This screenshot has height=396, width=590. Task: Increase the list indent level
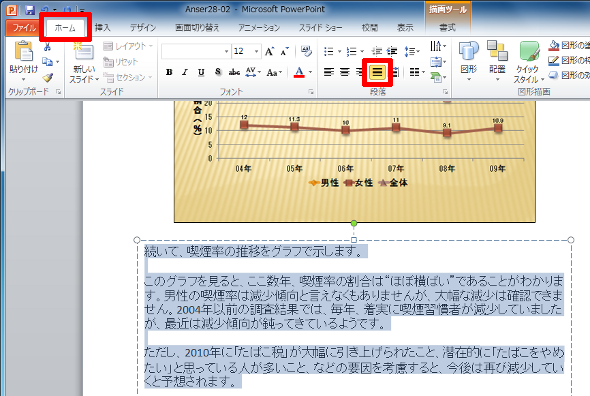coord(392,51)
